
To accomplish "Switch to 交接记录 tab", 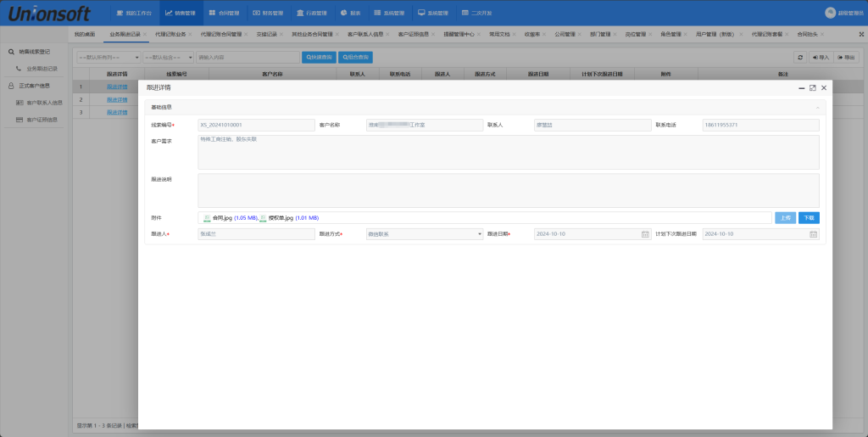I will tap(266, 34).
